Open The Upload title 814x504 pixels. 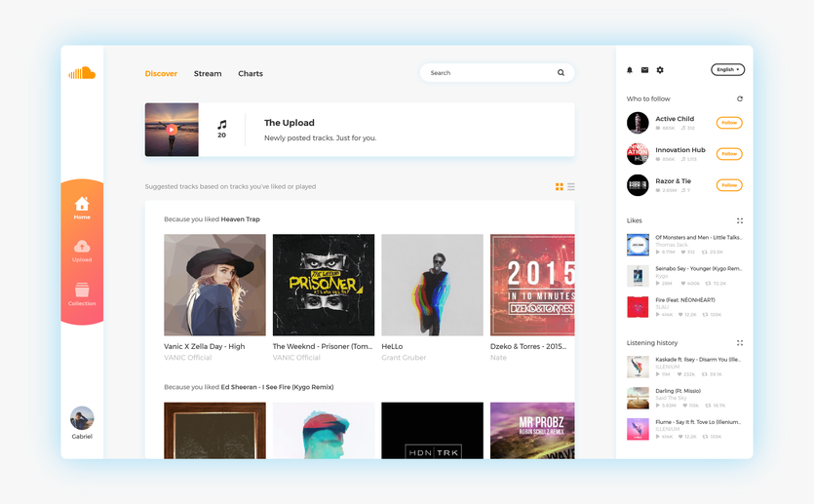(x=290, y=123)
